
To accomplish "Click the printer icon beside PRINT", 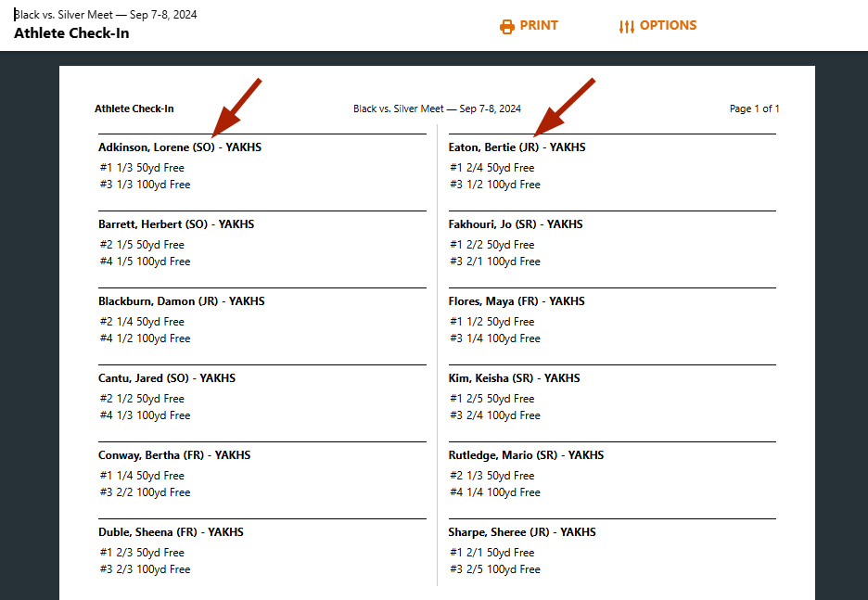I will [506, 26].
